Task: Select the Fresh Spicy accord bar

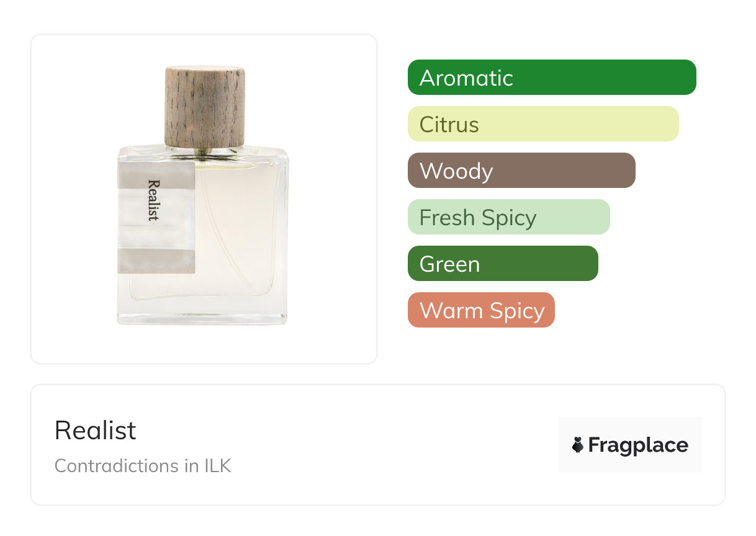Action: pyautogui.click(x=508, y=217)
